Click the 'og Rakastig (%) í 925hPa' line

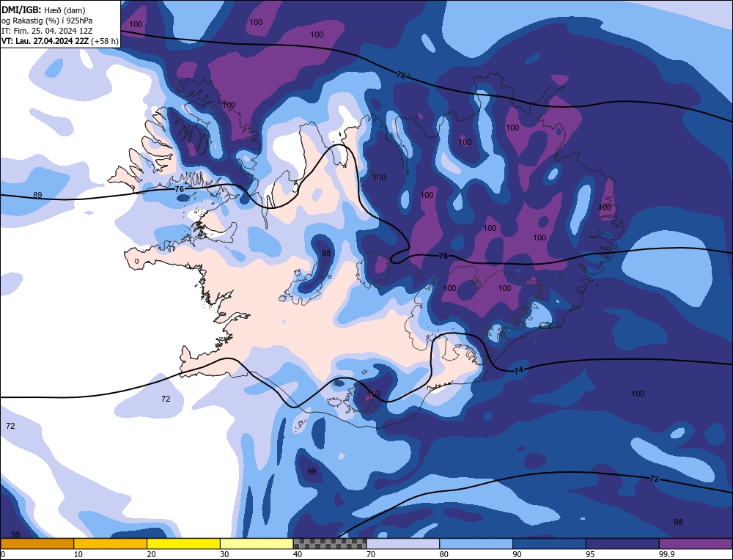click(x=47, y=21)
